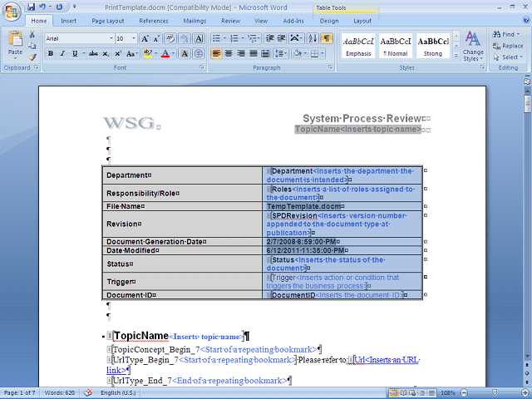Click the Select button
Screen dimensions: 532x399
click(508, 57)
